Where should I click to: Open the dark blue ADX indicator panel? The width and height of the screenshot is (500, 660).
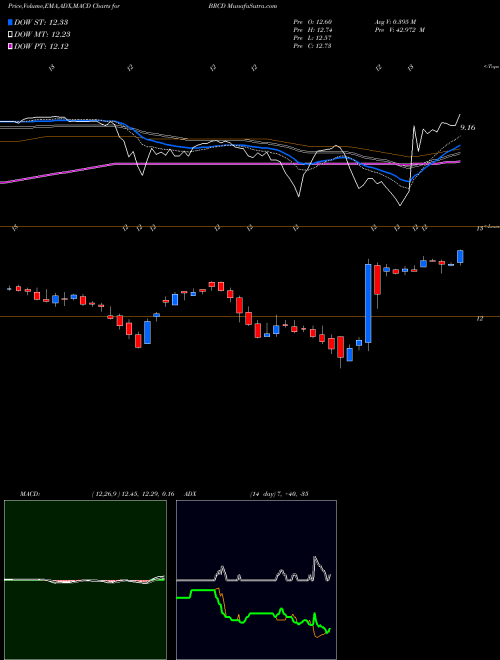point(256,580)
